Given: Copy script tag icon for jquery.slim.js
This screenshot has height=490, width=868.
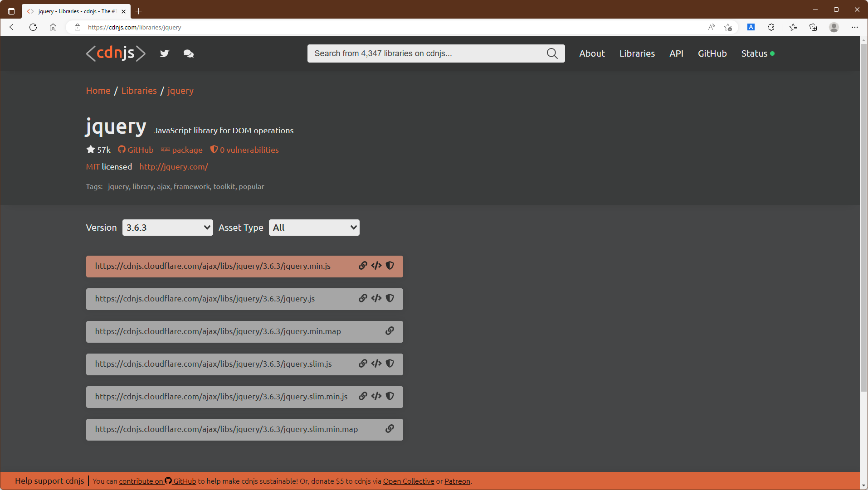Looking at the screenshot, I should coord(376,364).
